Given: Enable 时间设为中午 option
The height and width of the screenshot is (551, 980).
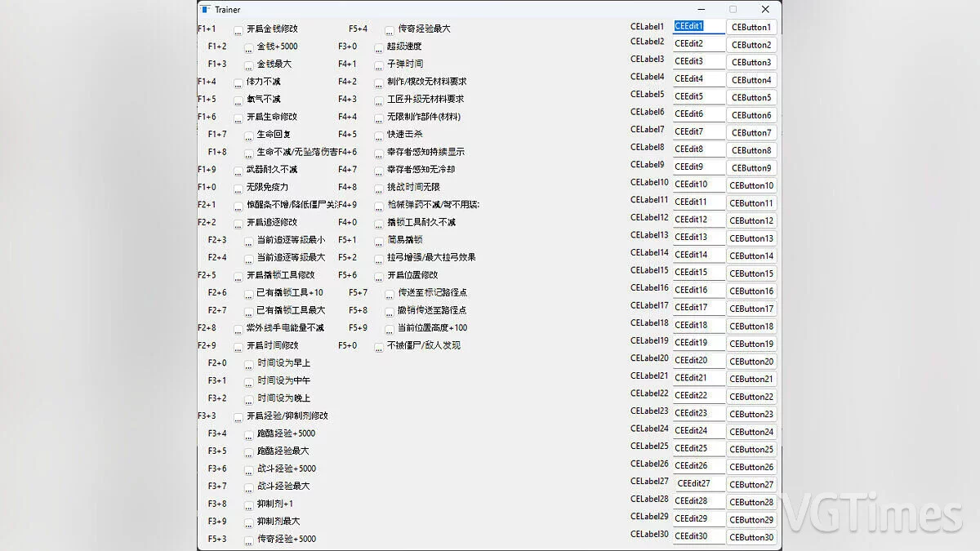Looking at the screenshot, I should 249,382.
